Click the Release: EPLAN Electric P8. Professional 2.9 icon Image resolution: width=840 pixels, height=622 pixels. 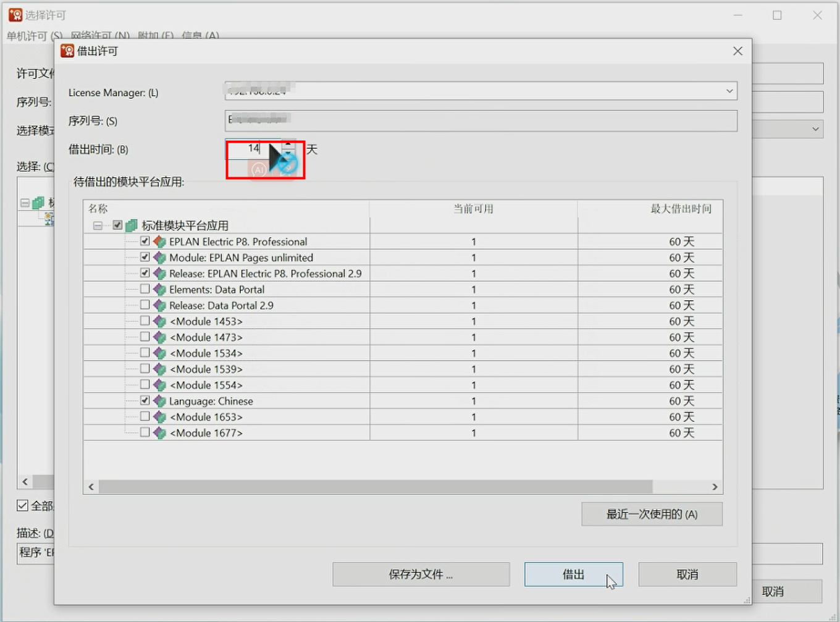(x=159, y=274)
